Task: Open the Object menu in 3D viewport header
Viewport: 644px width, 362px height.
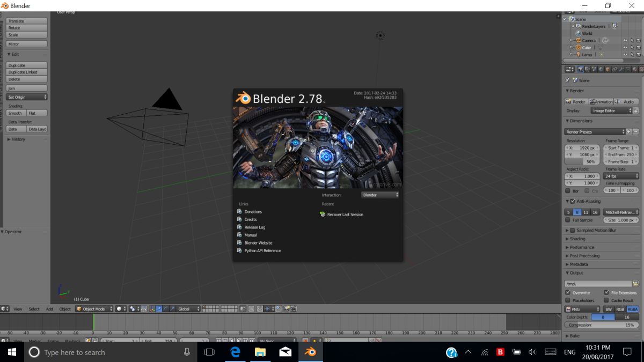Action: (65, 309)
